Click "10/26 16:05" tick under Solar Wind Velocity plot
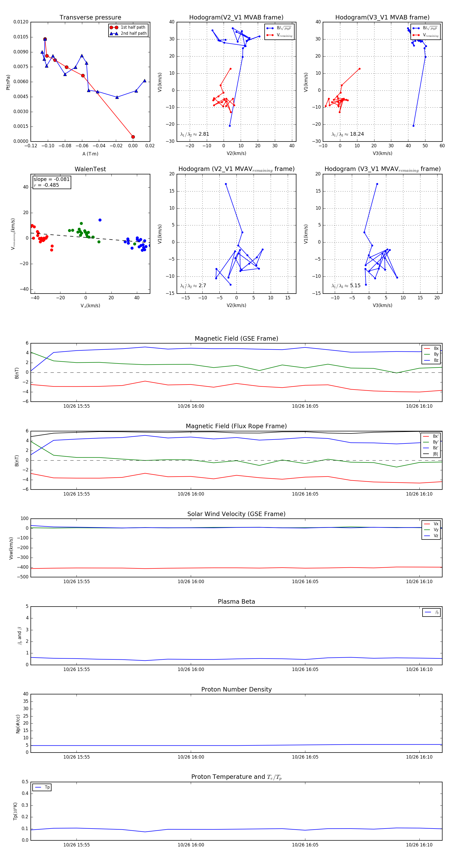Viewport: 473px width, 868px height. pos(305,582)
